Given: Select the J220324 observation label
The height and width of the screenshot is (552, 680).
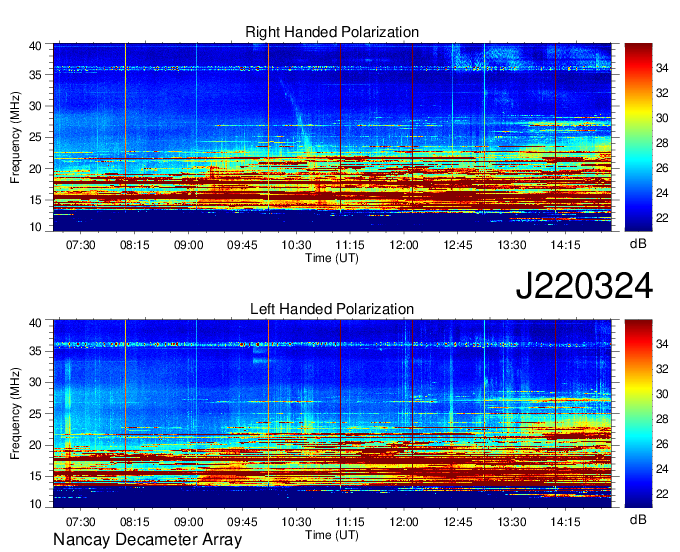Looking at the screenshot, I should 584,285.
